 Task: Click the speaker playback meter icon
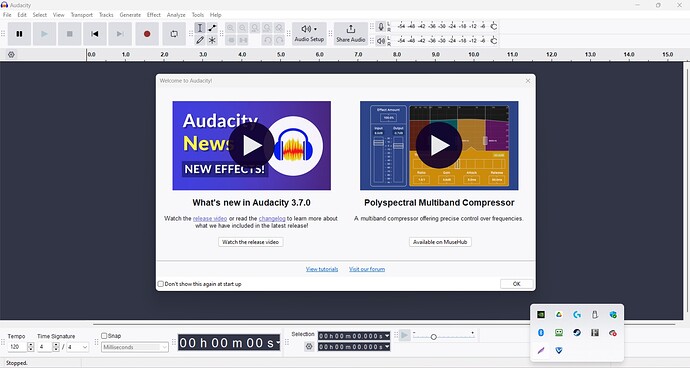tap(381, 41)
